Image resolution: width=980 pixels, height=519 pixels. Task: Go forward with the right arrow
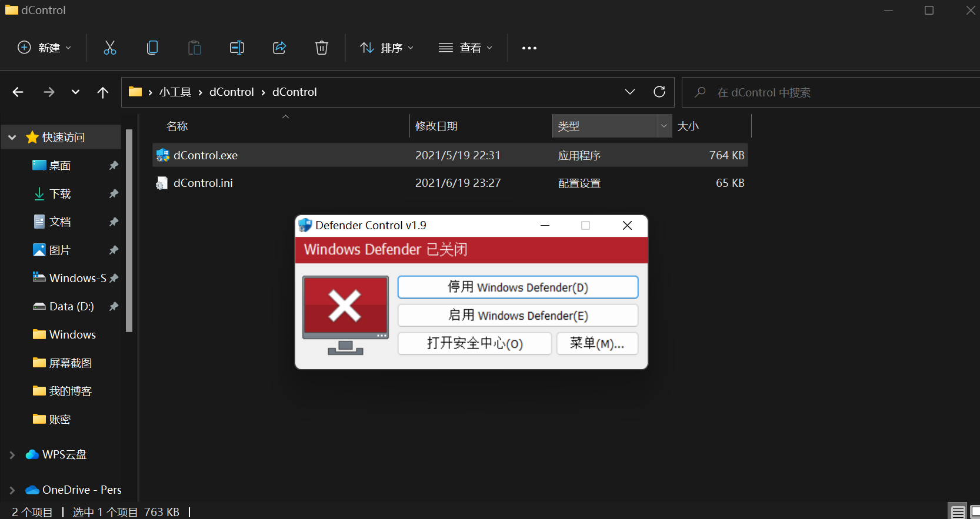click(x=49, y=92)
